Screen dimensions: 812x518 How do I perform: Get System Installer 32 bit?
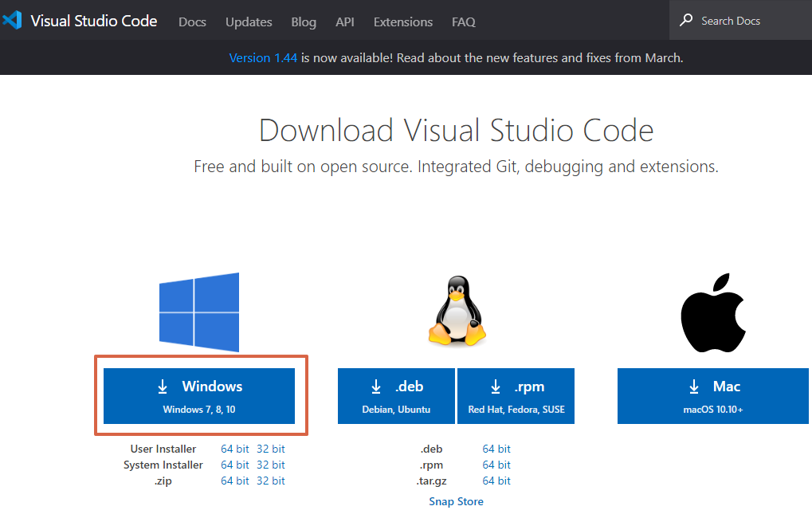point(270,465)
